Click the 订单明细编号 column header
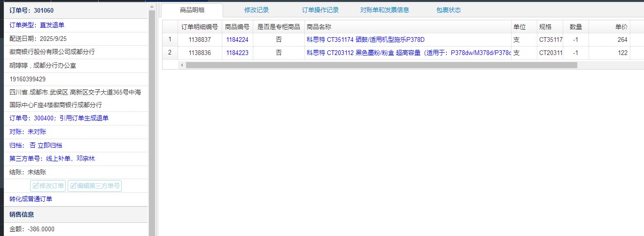This screenshot has height=236, width=644. 200,27
